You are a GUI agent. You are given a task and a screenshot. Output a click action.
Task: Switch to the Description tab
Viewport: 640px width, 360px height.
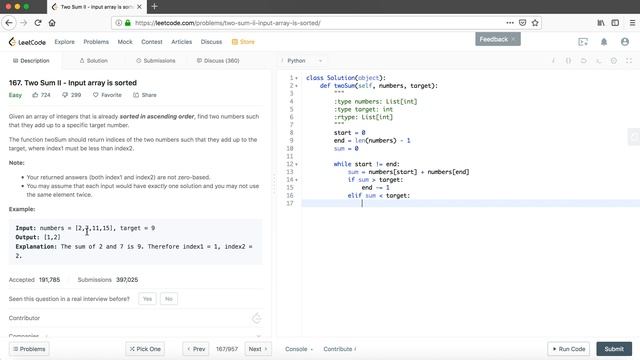[x=31, y=60]
